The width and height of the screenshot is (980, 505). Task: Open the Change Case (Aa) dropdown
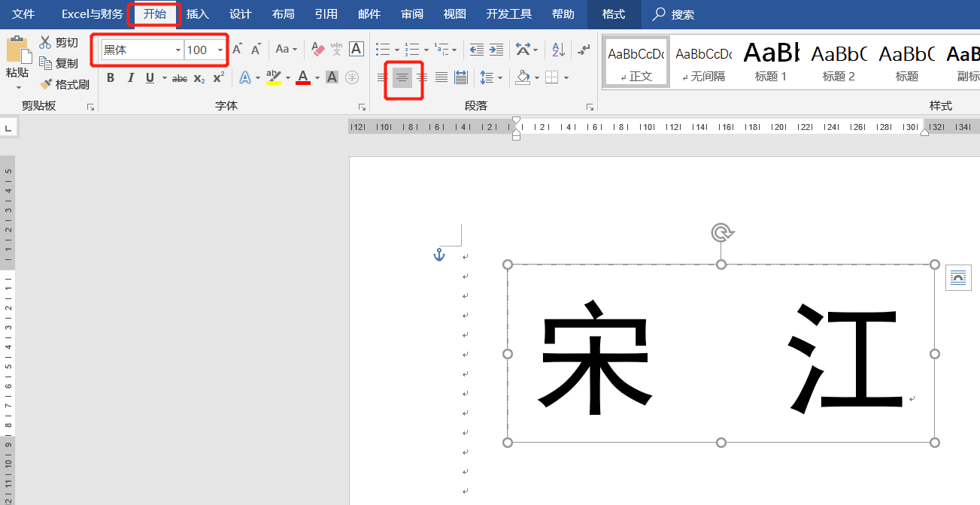(286, 50)
